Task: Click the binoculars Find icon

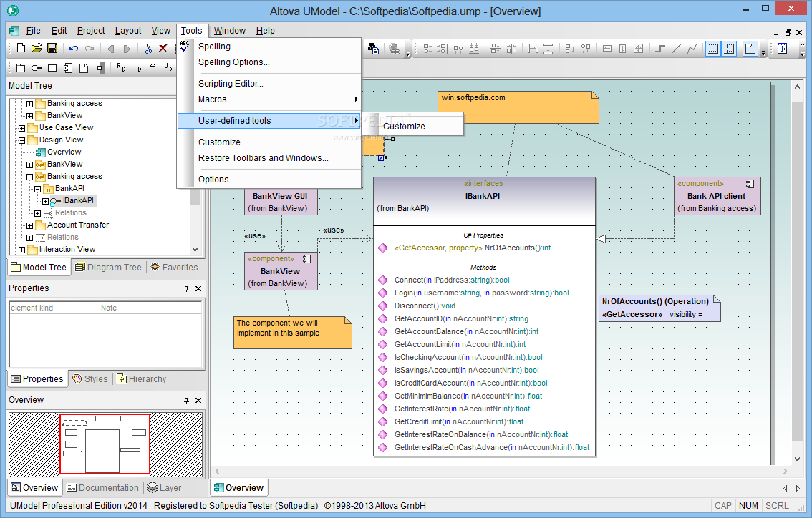Action: coord(373,49)
